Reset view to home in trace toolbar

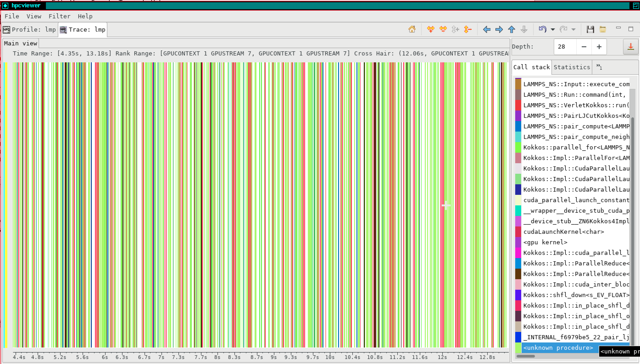click(412, 29)
